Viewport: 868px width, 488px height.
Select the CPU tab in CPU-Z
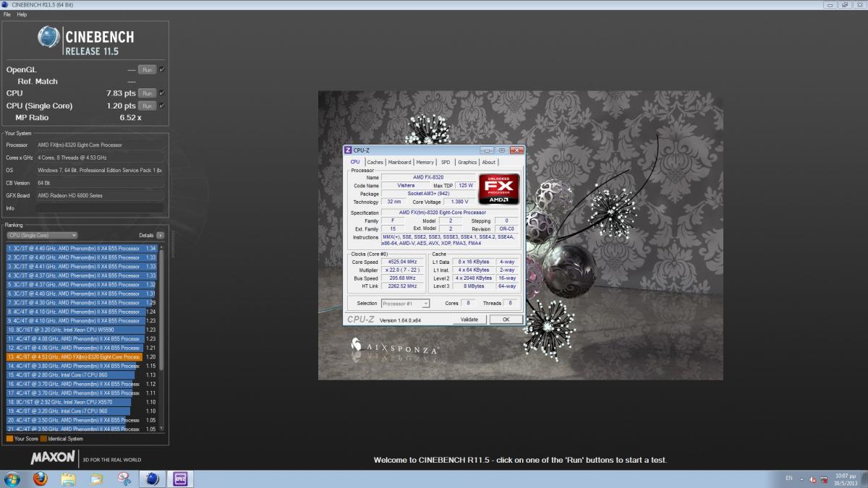[355, 162]
